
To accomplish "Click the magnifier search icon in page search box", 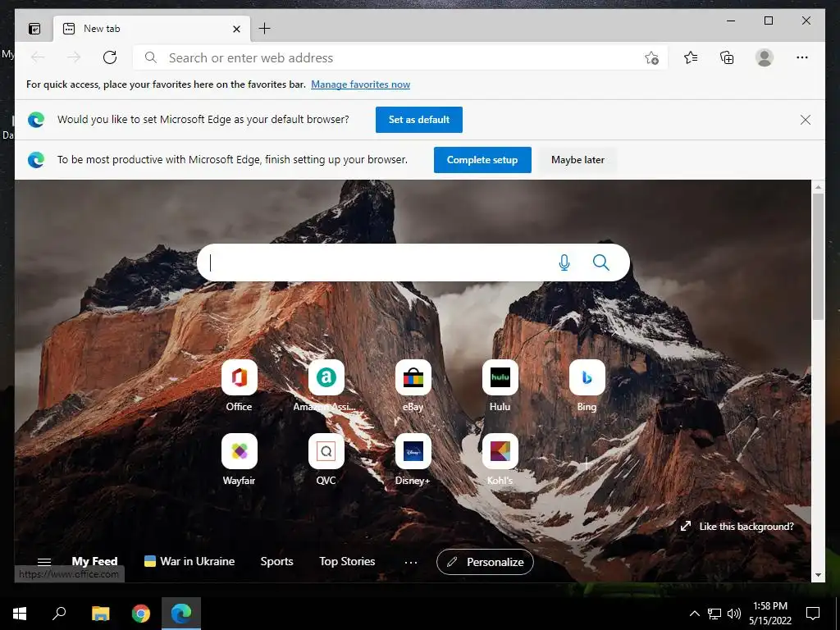I will [x=601, y=262].
